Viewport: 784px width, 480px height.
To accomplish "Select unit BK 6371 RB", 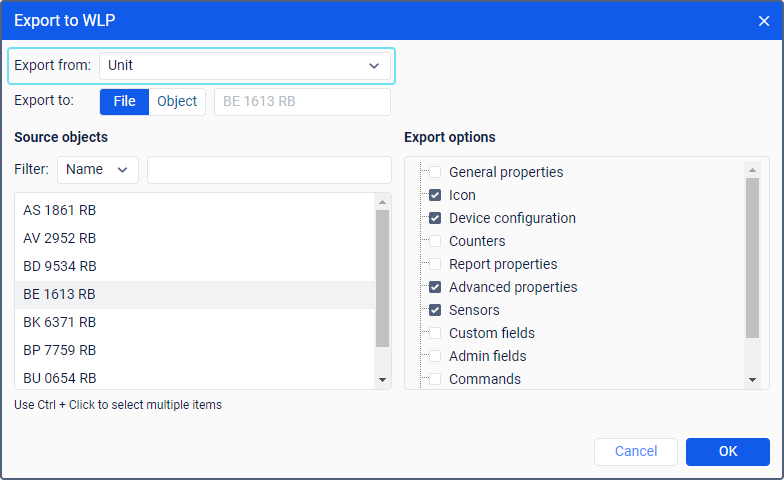I will click(60, 322).
